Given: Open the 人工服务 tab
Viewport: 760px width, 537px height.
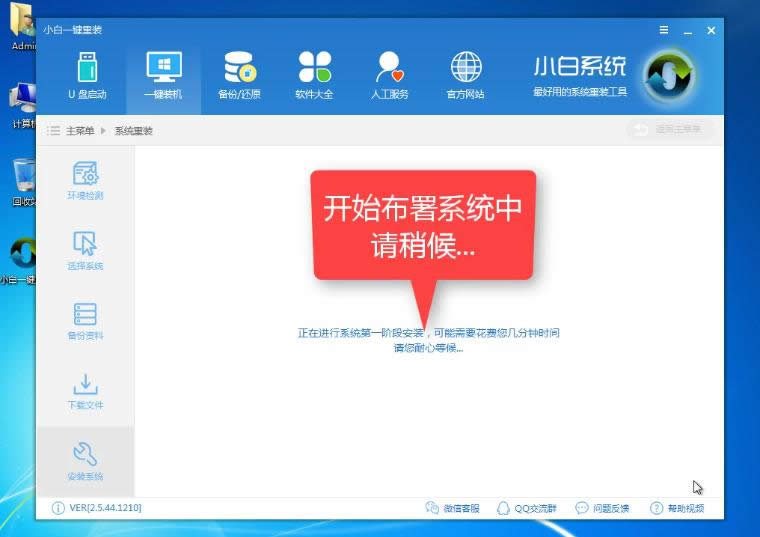Looking at the screenshot, I should (390, 76).
